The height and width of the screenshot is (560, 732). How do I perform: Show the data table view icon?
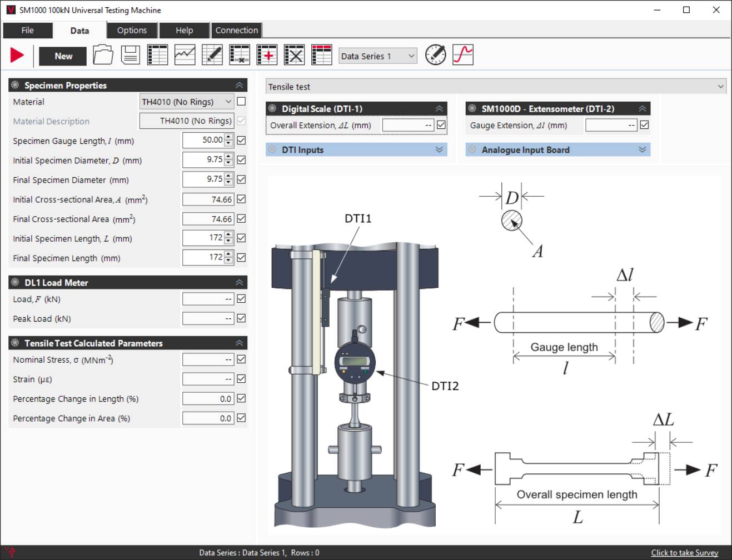tap(157, 55)
